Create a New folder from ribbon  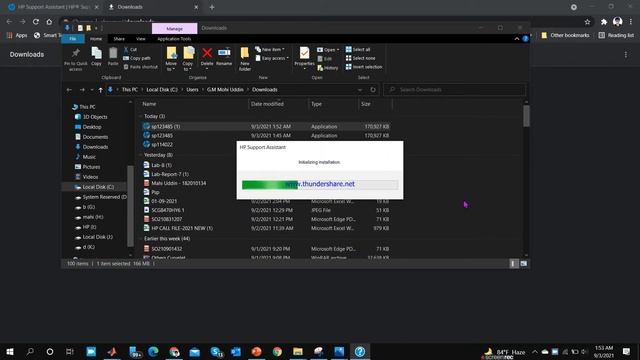pos(244,59)
